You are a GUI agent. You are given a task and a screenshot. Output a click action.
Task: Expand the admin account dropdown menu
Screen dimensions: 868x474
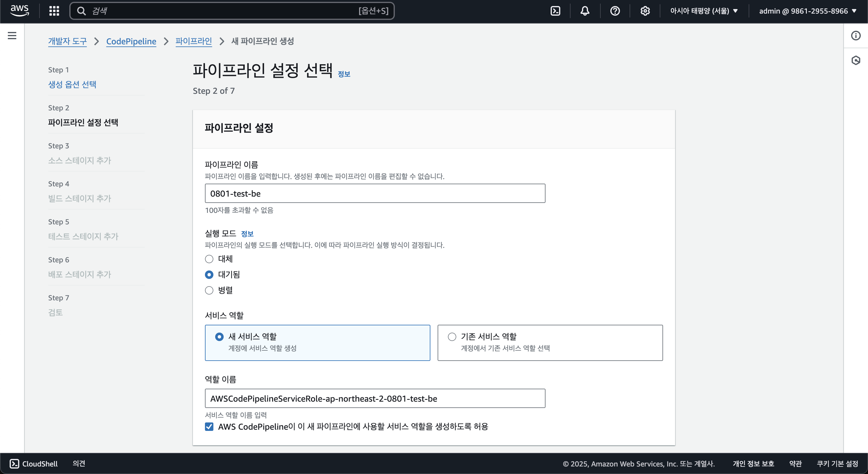pyautogui.click(x=808, y=11)
